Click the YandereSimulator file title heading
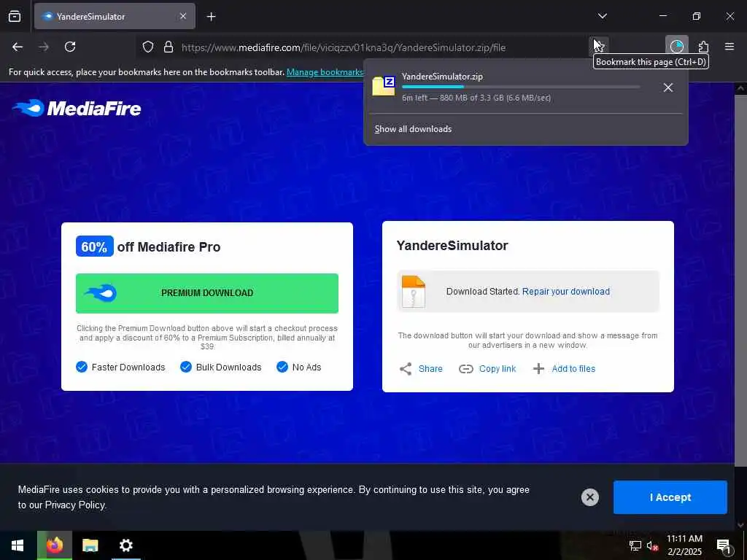This screenshot has height=560, width=747. [x=452, y=246]
